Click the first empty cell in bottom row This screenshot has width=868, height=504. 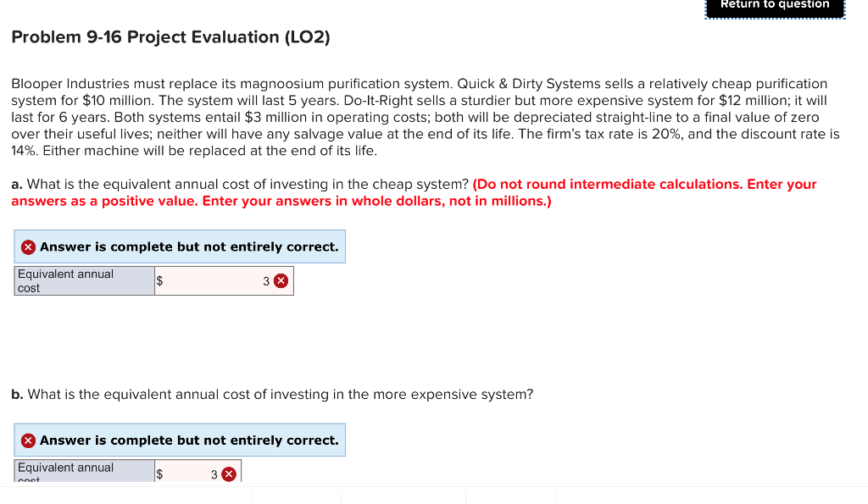(297, 498)
